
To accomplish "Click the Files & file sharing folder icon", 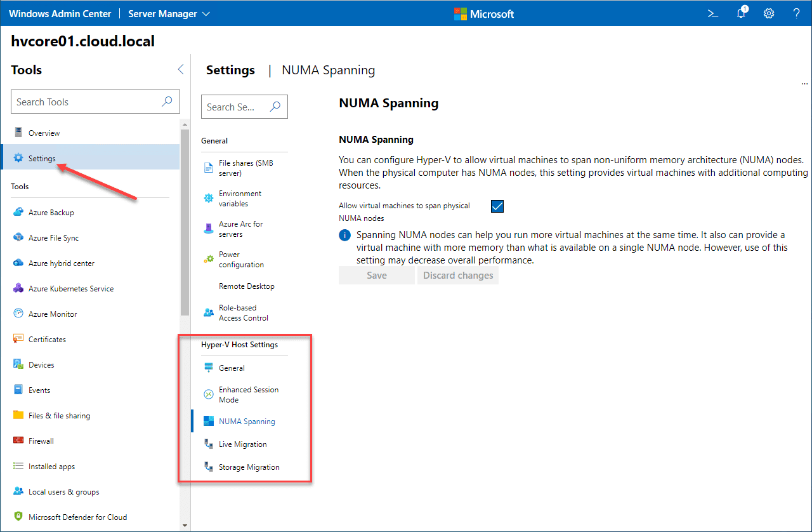I will click(x=18, y=415).
